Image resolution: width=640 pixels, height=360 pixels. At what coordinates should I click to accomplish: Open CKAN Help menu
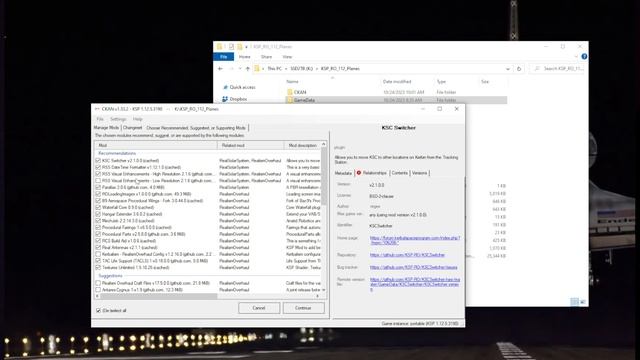point(138,119)
